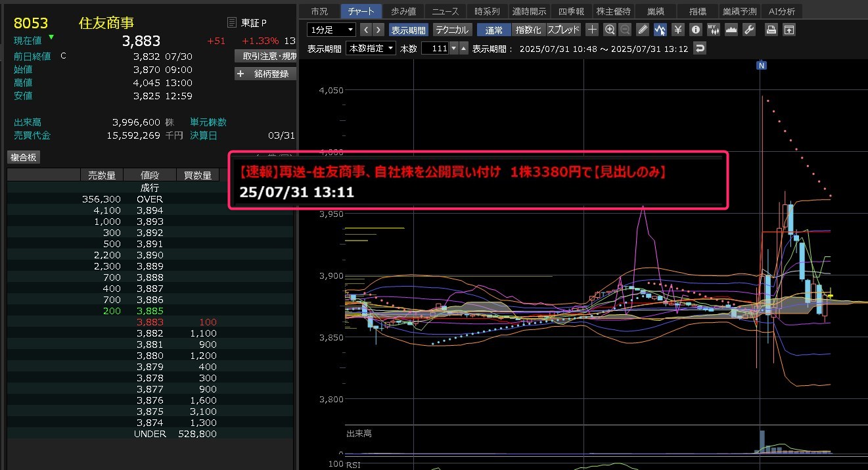Increase the 本数 count with up arrow

coord(463,48)
